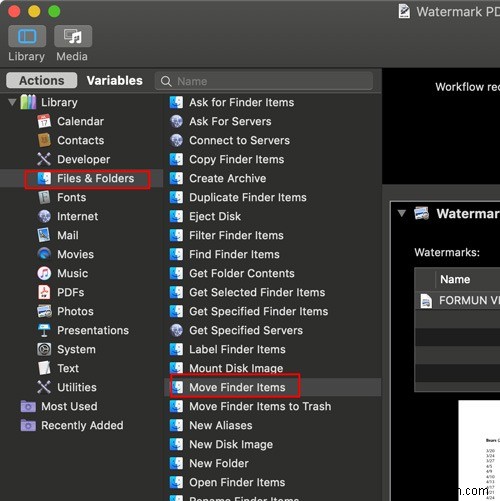Toggle the Library panel toolbar button
The height and width of the screenshot is (501, 500).
tap(27, 36)
